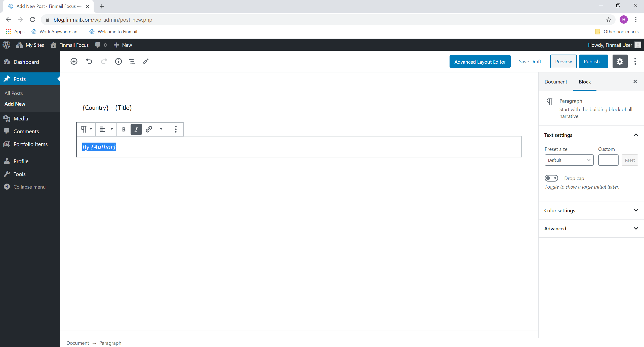This screenshot has height=347, width=644.
Task: Open the New content menu
Action: tap(123, 45)
